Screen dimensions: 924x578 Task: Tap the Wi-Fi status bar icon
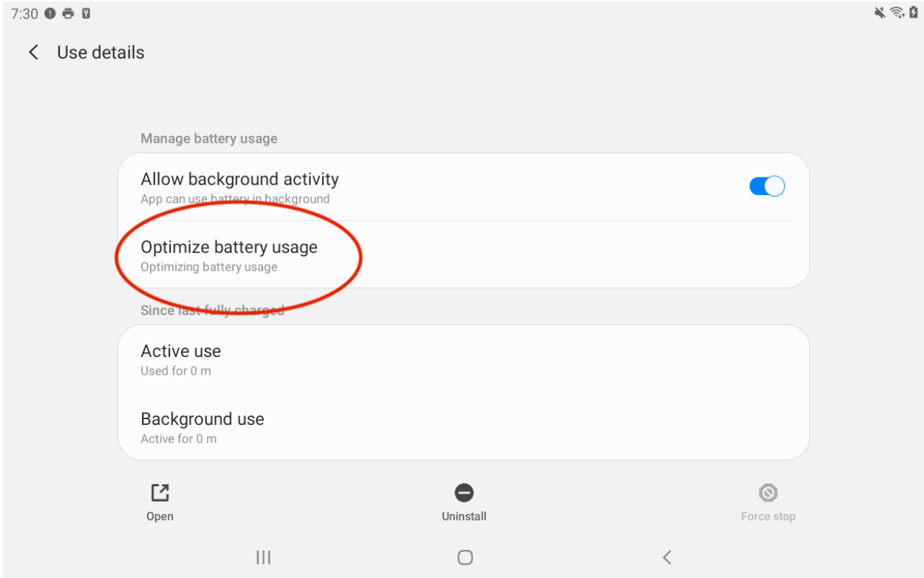(897, 13)
